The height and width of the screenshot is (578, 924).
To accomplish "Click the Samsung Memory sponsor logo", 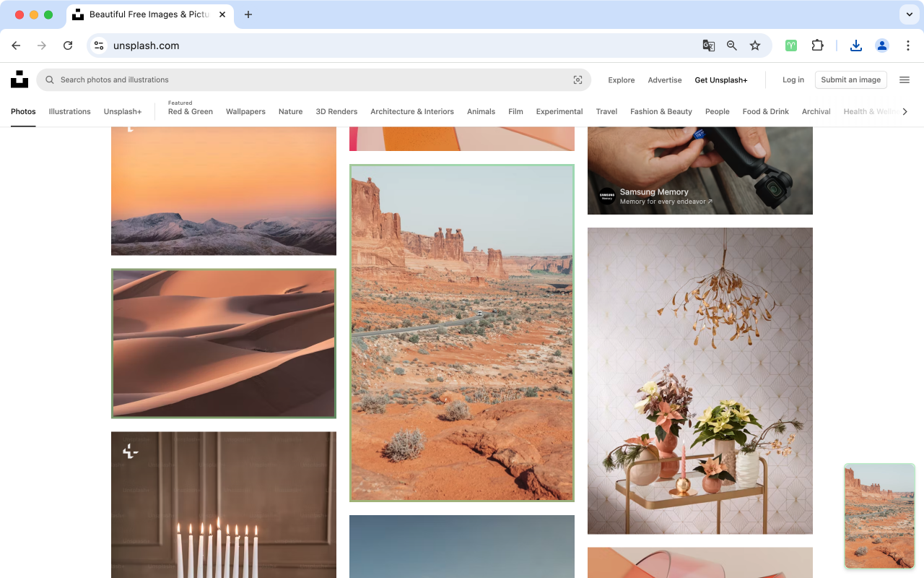I will click(x=607, y=197).
